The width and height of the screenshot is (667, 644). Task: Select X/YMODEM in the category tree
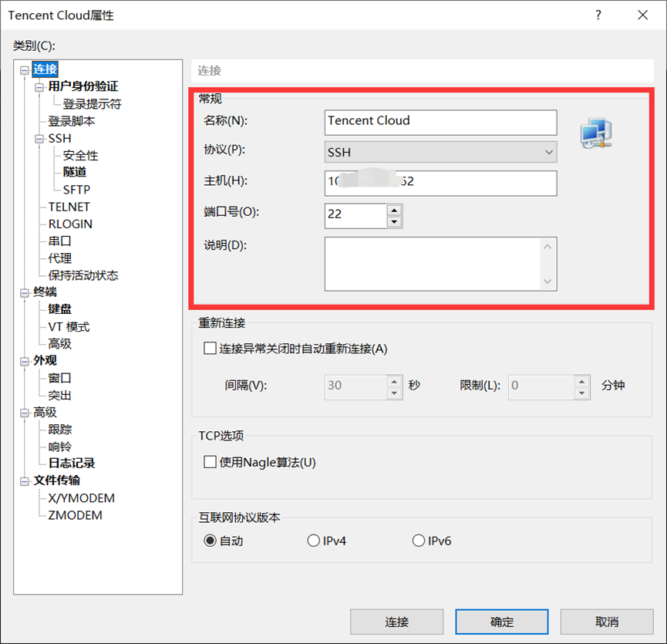(x=81, y=498)
